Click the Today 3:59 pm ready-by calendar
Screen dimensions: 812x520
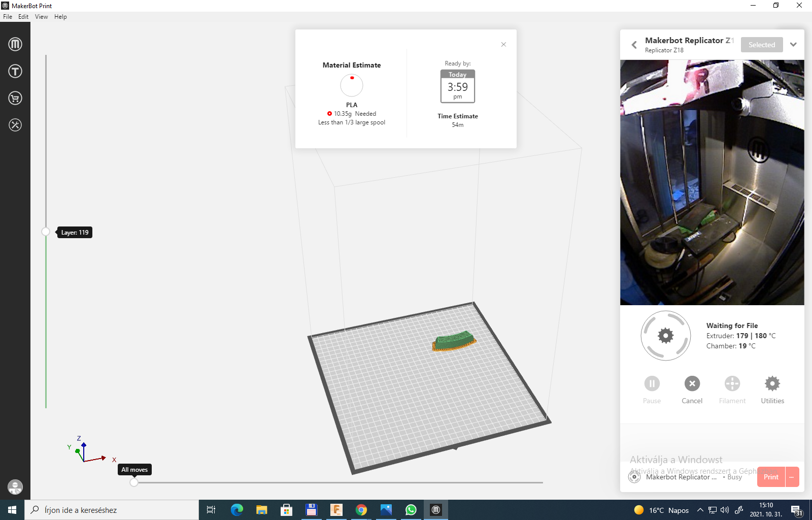457,86
